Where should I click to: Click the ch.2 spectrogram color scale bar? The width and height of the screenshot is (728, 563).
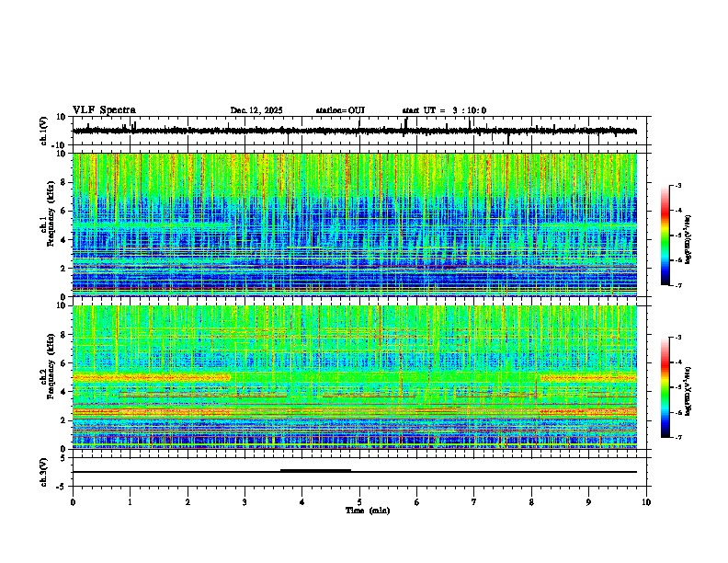pos(665,387)
